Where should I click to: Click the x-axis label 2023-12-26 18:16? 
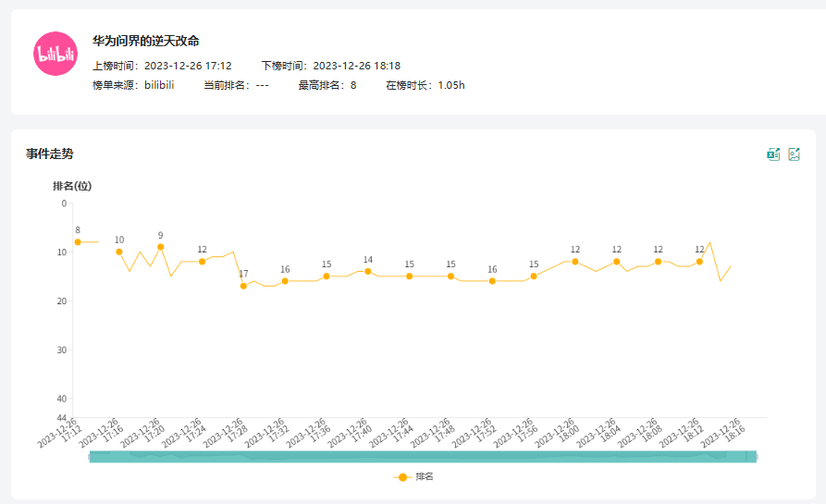[723, 434]
